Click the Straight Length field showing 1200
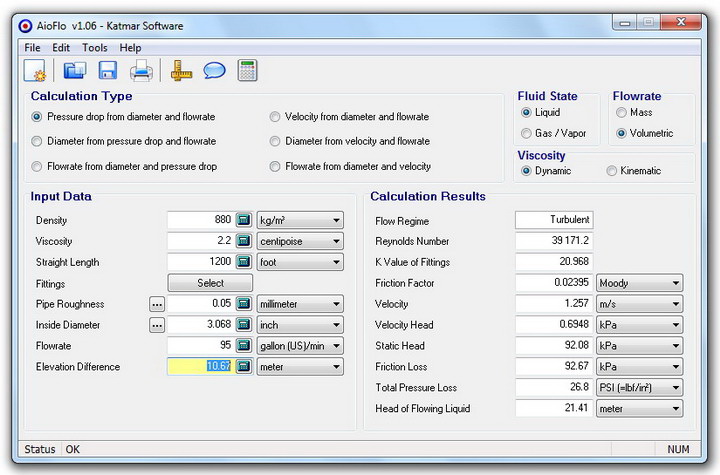Viewport: 720px width, 475px height. [201, 262]
